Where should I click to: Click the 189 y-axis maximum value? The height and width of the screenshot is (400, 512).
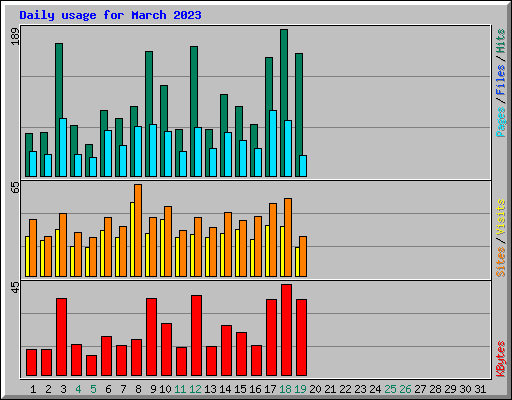tap(15, 36)
